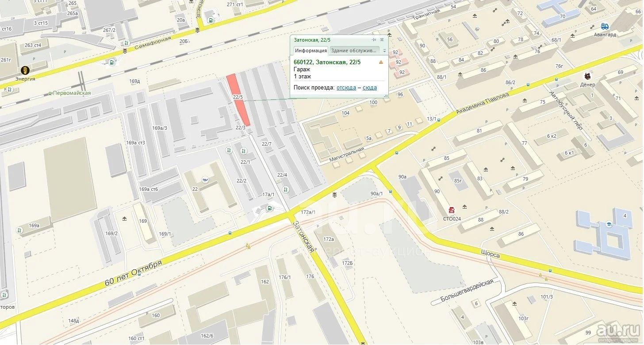Image resolution: width=644 pixels, height=345 pixels.
Task: Click blue circular icon beside building 22
Action: 205,180
